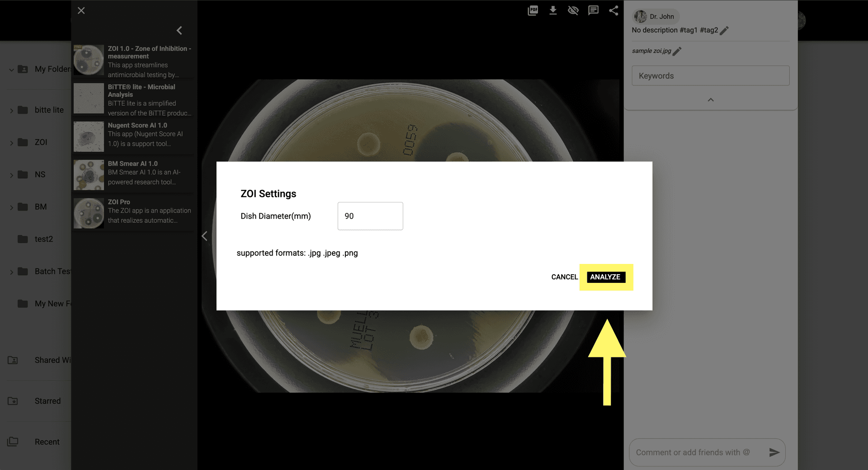Click the BM Smear AI thumbnail

pos(89,174)
